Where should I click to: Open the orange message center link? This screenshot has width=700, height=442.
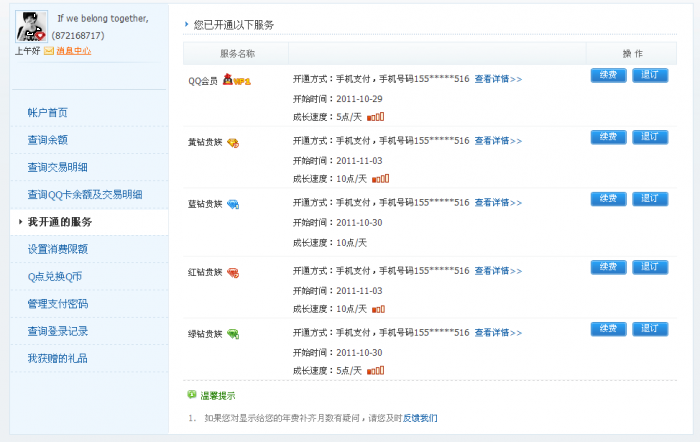coord(74,51)
